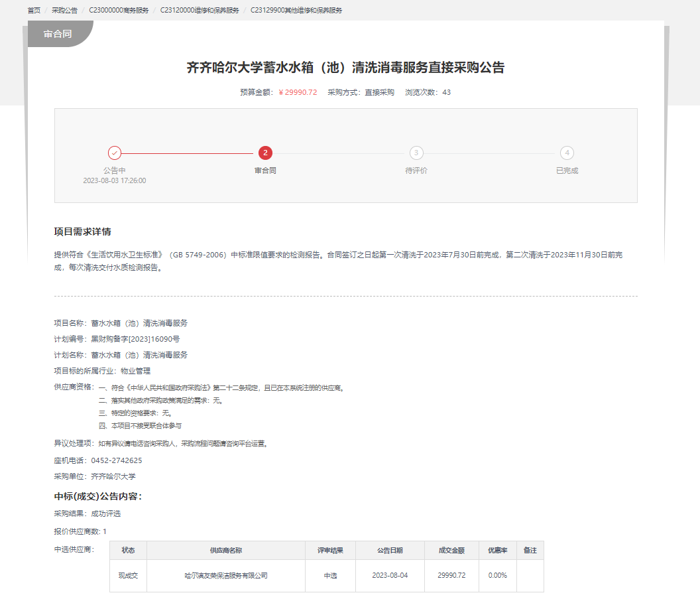
Task: Click the red budget amount ¥29990.72
Action: (x=297, y=92)
